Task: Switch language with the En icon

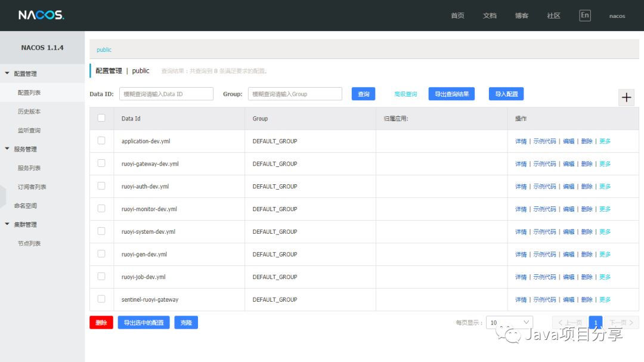Action: [x=584, y=16]
